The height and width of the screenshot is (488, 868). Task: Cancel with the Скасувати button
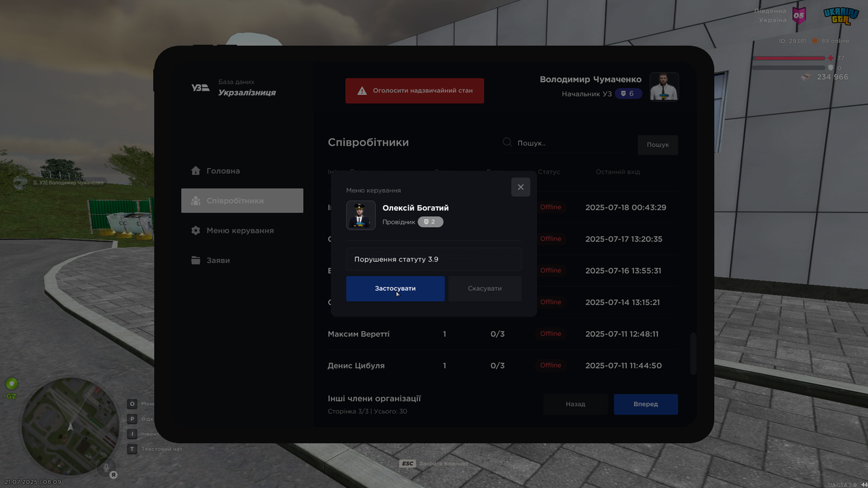point(485,289)
